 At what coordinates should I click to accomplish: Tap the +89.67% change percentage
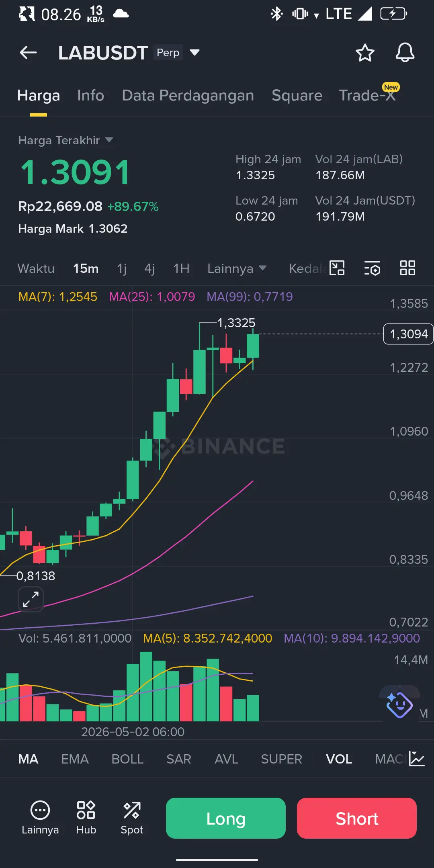[x=133, y=207]
